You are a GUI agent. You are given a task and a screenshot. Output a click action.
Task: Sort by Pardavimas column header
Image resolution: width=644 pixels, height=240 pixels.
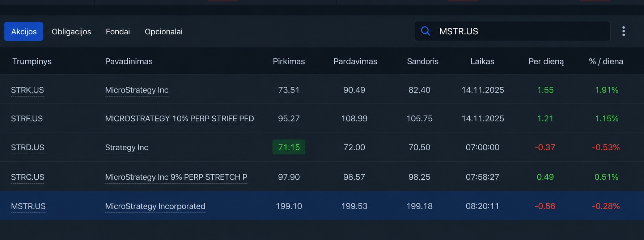(x=355, y=61)
